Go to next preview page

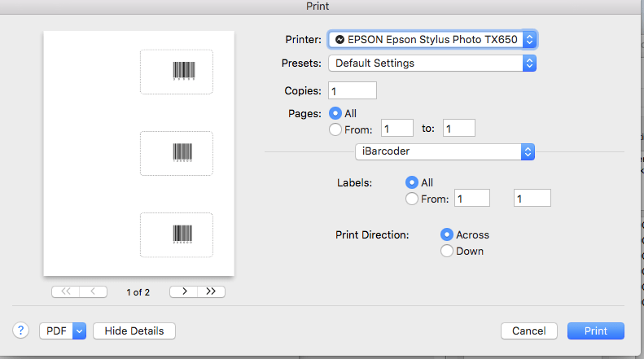click(x=184, y=291)
